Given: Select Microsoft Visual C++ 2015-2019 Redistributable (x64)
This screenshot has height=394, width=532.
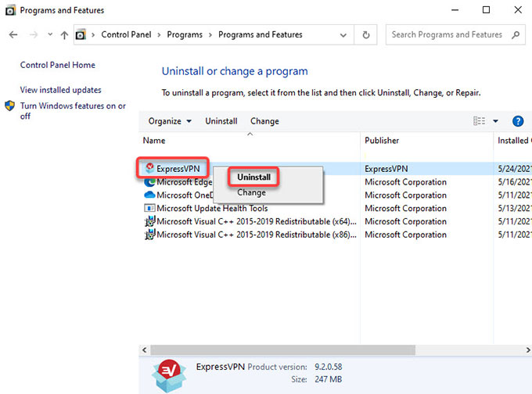Looking at the screenshot, I should click(x=257, y=221).
